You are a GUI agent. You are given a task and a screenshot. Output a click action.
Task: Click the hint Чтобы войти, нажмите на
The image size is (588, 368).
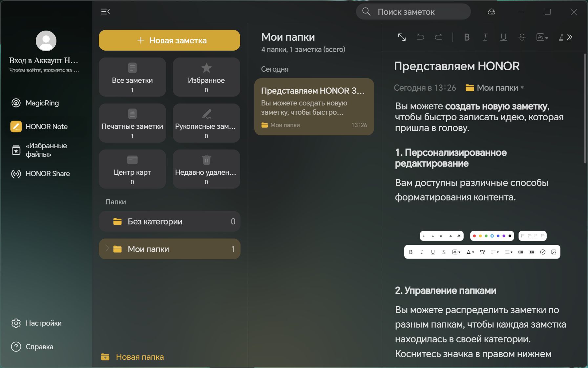click(44, 70)
